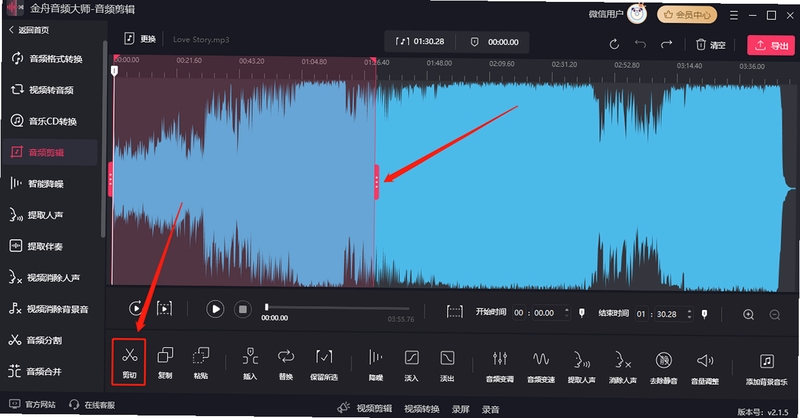
Task: Select 音频剪辑 in the sidebar
Action: click(50, 152)
